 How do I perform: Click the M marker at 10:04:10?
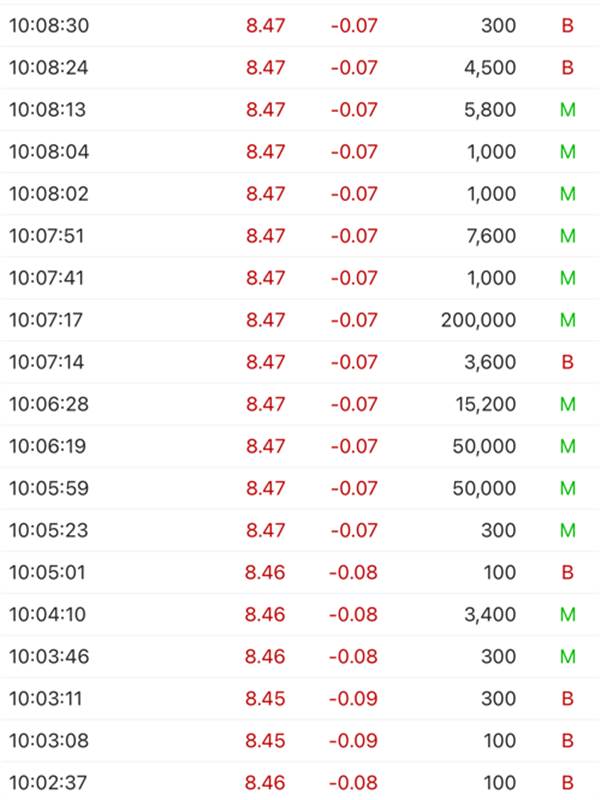(567, 614)
